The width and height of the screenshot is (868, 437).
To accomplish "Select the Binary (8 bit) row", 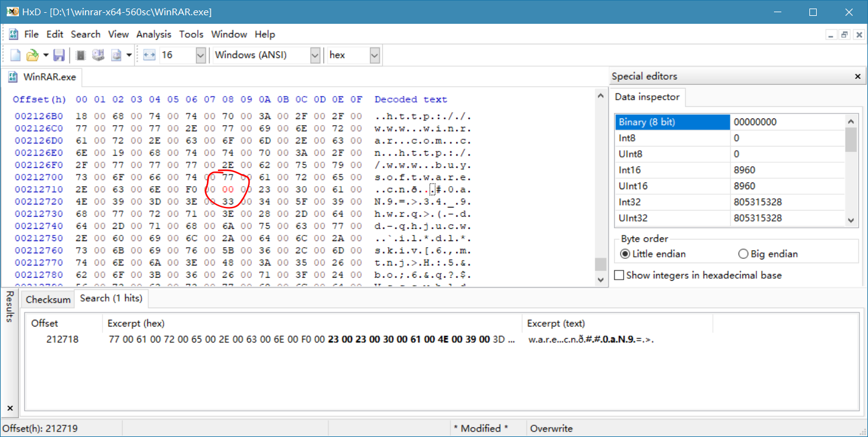I will [730, 122].
